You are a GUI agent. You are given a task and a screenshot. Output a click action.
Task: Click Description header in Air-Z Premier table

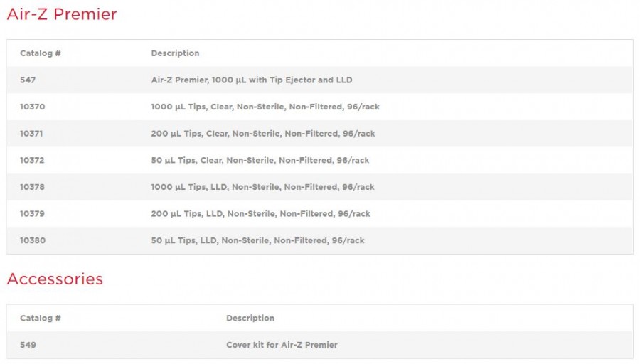175,53
